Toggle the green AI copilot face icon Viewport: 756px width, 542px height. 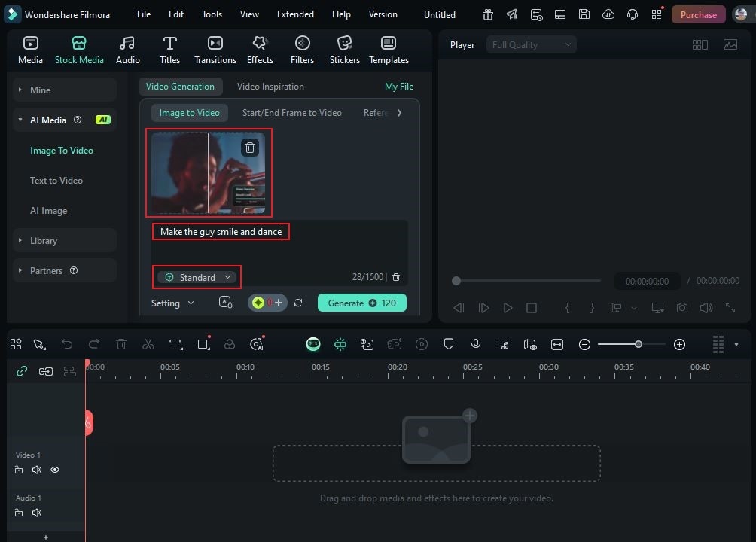pyautogui.click(x=313, y=344)
